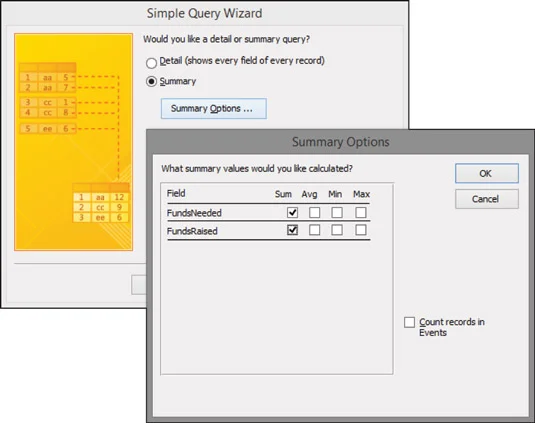This screenshot has width=535, height=423.
Task: Uncheck Sum for FundsNeeded
Action: (x=292, y=213)
